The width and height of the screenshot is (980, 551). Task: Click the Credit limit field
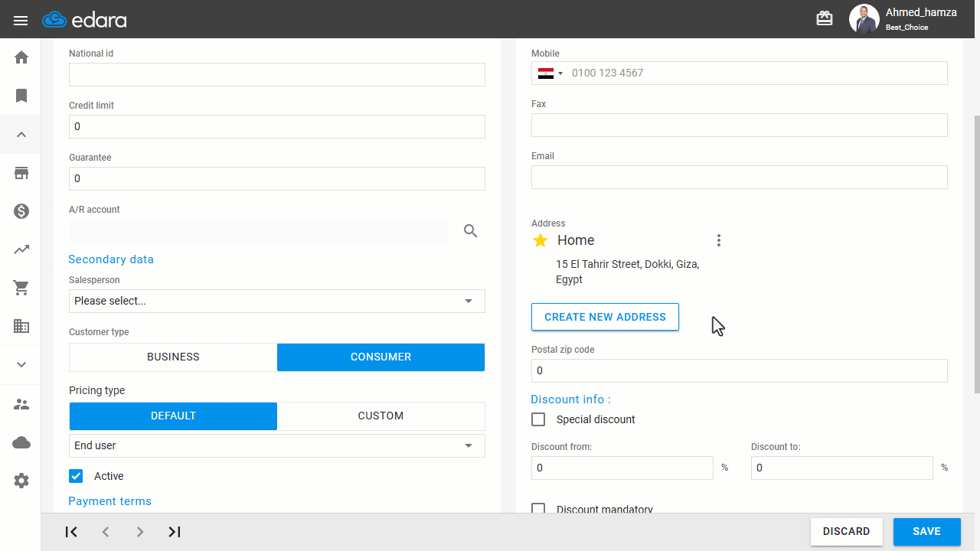coord(277,126)
